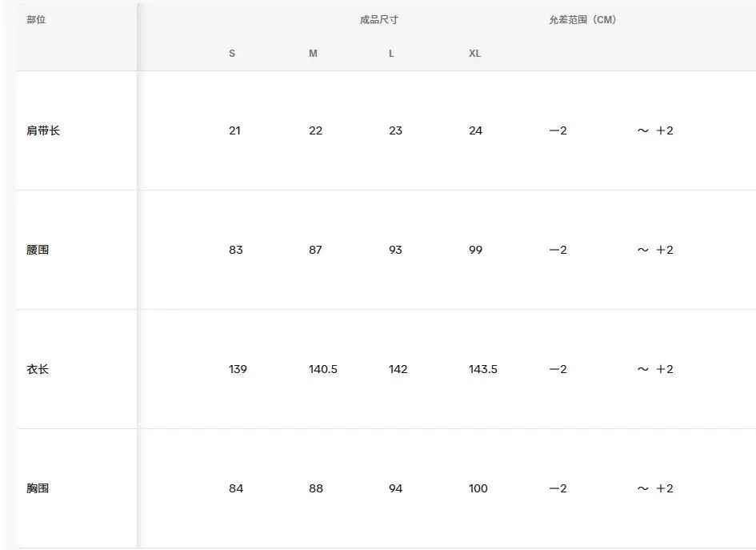
Task: Click the 腰围 row label
Action: coord(38,250)
